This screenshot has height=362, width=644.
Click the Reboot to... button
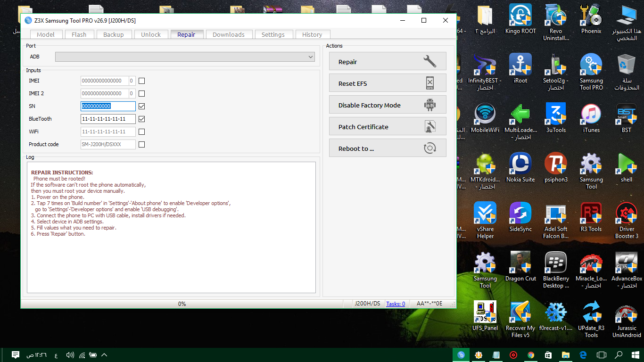click(x=388, y=148)
